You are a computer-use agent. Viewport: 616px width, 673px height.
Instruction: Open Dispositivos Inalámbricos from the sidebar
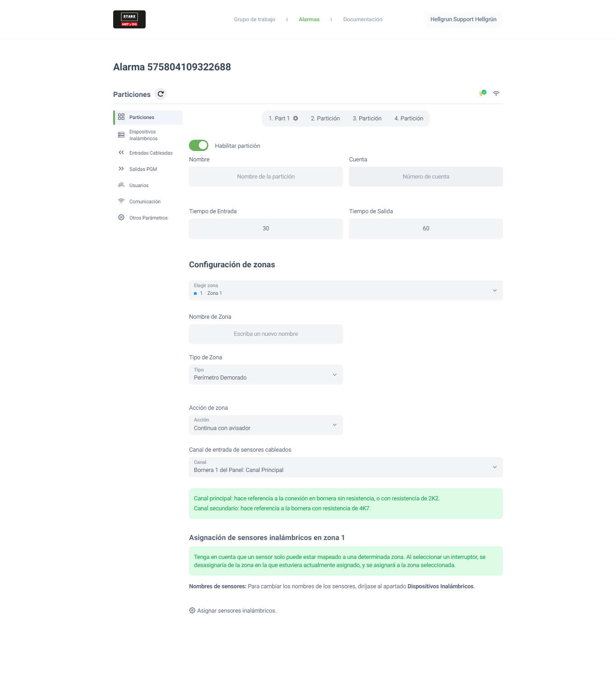point(143,135)
